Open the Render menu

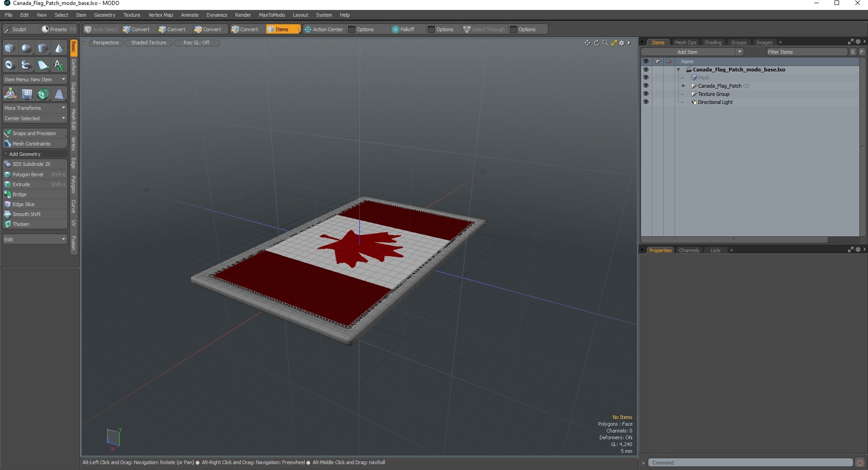243,15
